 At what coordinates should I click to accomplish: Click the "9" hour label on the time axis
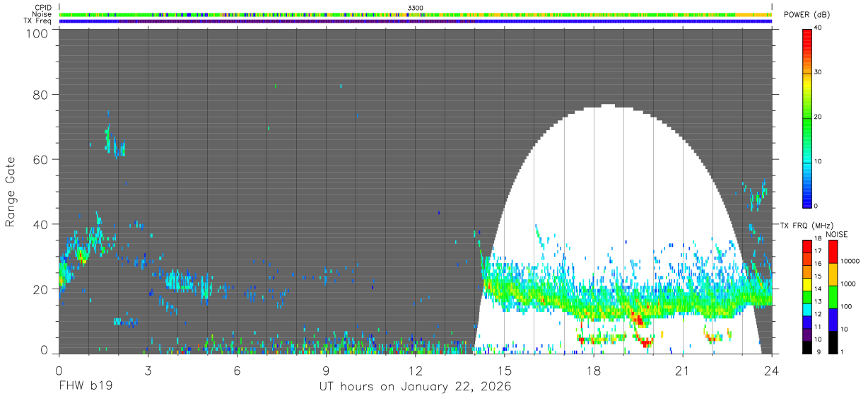326,370
